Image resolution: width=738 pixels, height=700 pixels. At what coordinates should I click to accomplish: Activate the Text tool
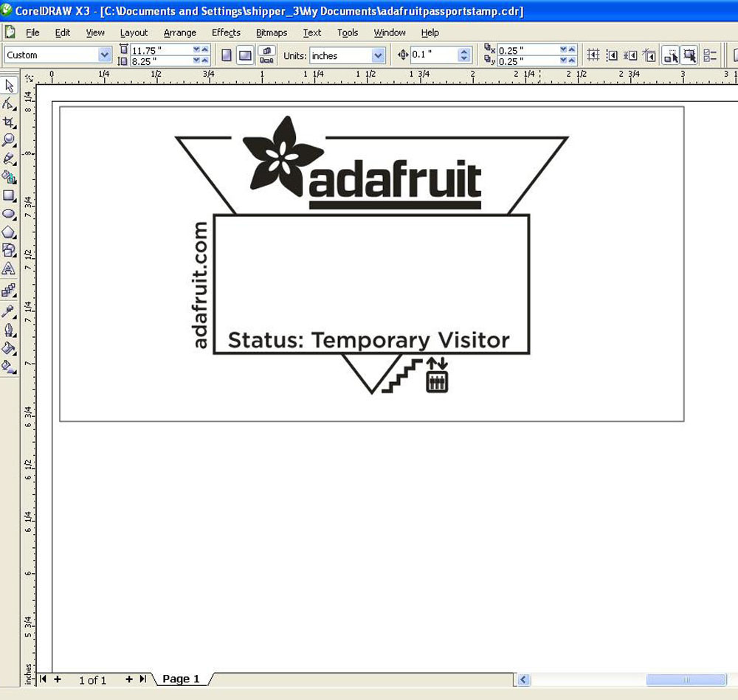click(9, 269)
